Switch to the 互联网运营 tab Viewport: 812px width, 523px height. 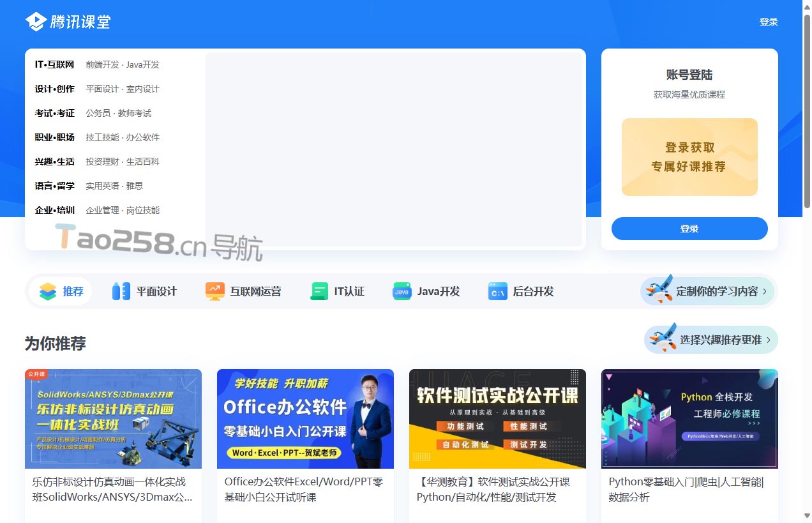[x=243, y=292]
